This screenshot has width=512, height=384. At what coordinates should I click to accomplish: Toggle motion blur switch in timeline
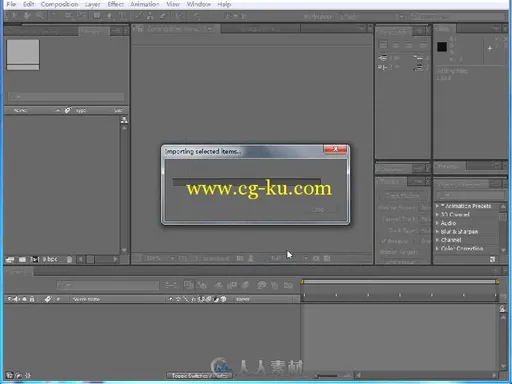[245, 285]
